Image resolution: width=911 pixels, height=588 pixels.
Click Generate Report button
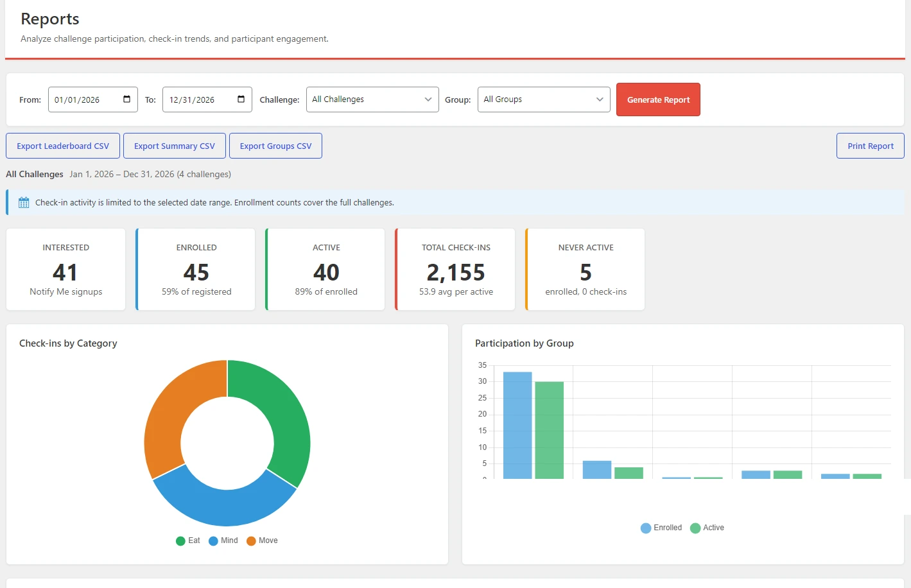point(658,99)
